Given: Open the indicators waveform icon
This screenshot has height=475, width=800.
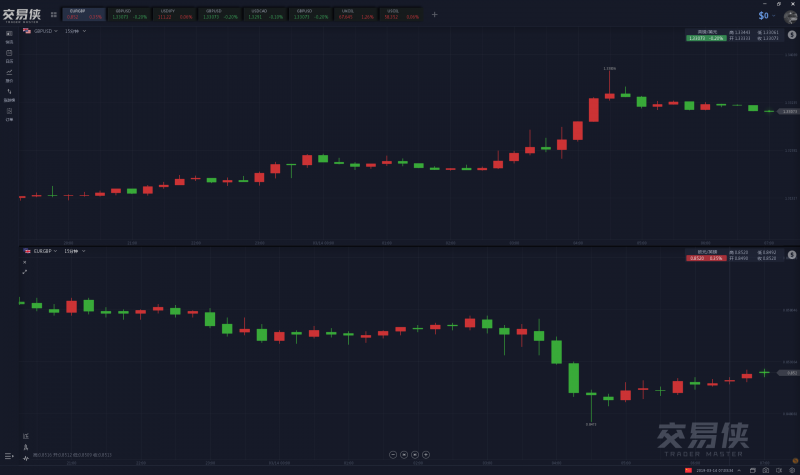Looking at the screenshot, I should click(x=26, y=458).
